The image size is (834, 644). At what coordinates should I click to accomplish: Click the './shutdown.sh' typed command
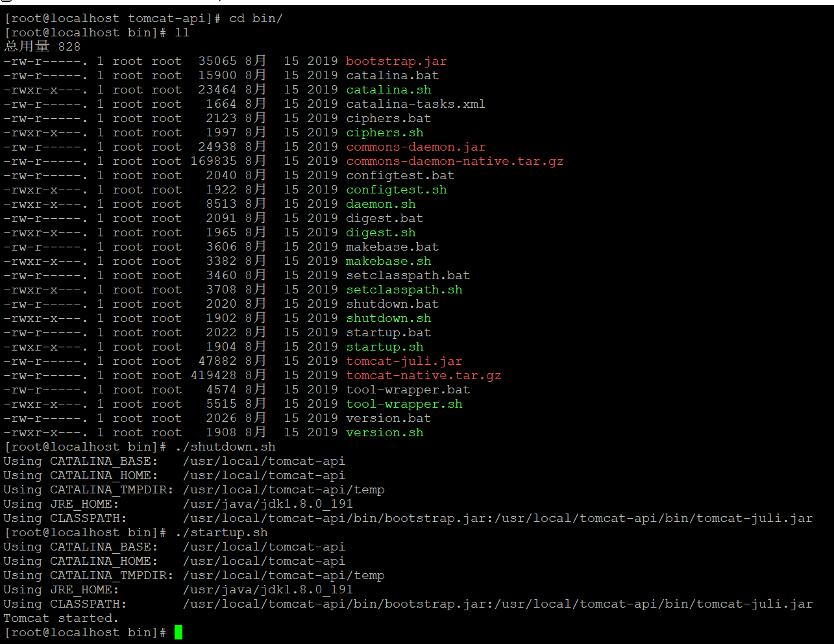pyautogui.click(x=225, y=447)
